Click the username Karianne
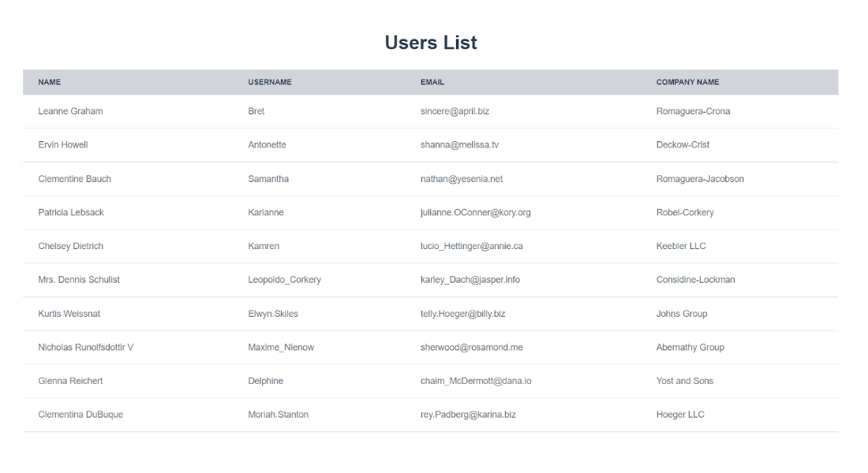 [x=266, y=212]
